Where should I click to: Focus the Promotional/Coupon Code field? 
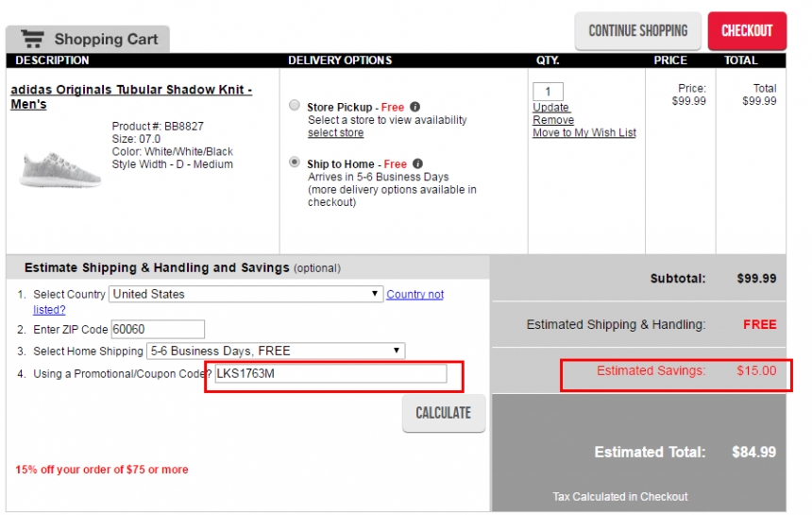(x=330, y=373)
